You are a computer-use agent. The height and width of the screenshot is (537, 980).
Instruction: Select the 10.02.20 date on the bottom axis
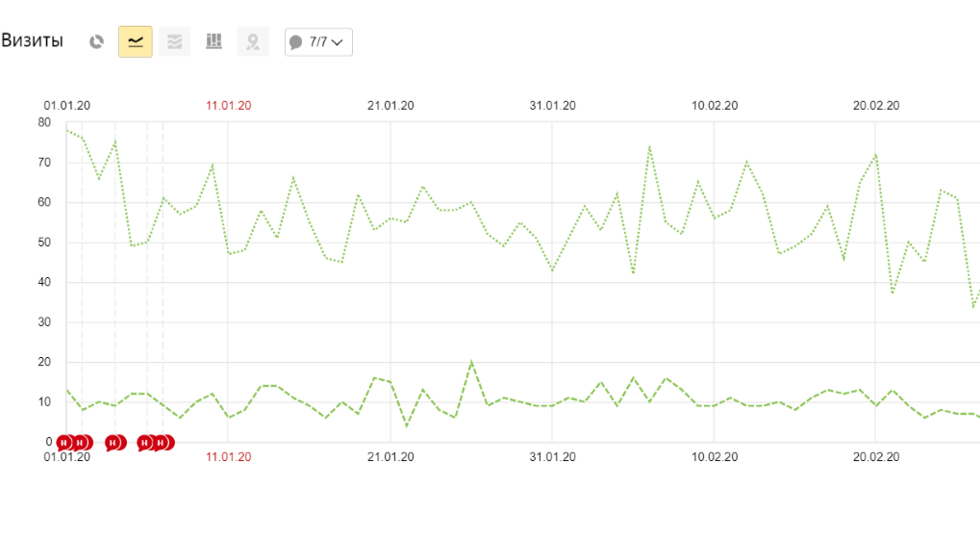714,457
